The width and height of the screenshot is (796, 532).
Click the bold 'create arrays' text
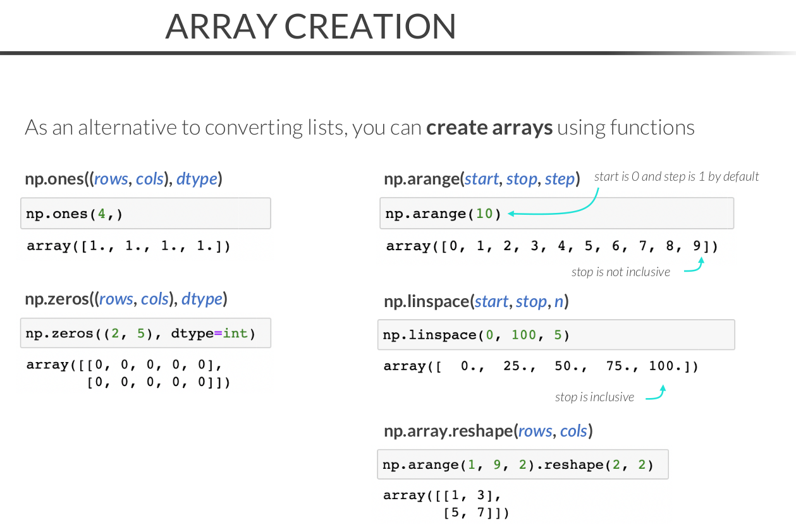coord(489,128)
